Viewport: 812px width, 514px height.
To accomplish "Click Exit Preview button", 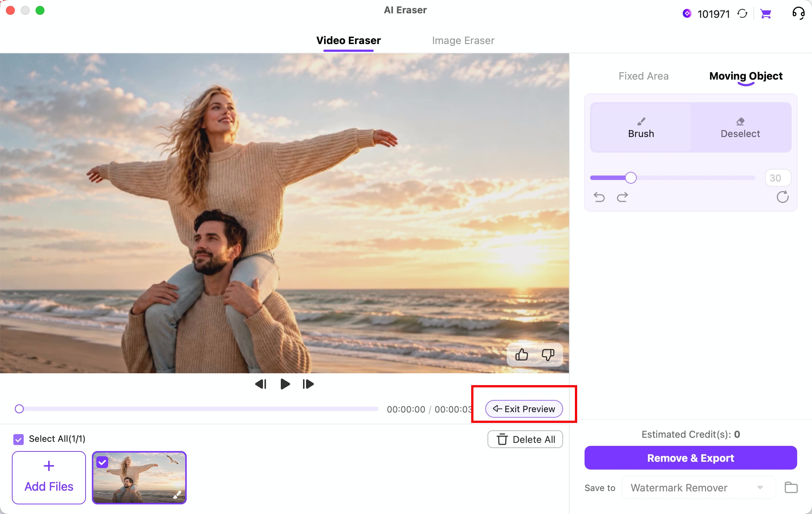I will (524, 409).
